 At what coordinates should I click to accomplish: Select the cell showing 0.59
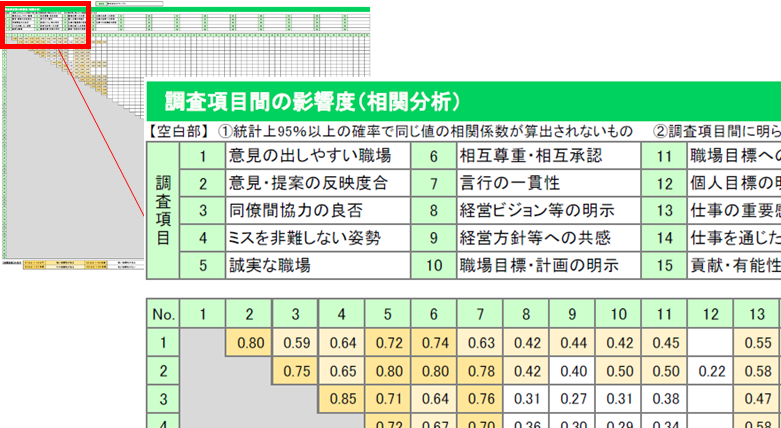click(x=297, y=343)
